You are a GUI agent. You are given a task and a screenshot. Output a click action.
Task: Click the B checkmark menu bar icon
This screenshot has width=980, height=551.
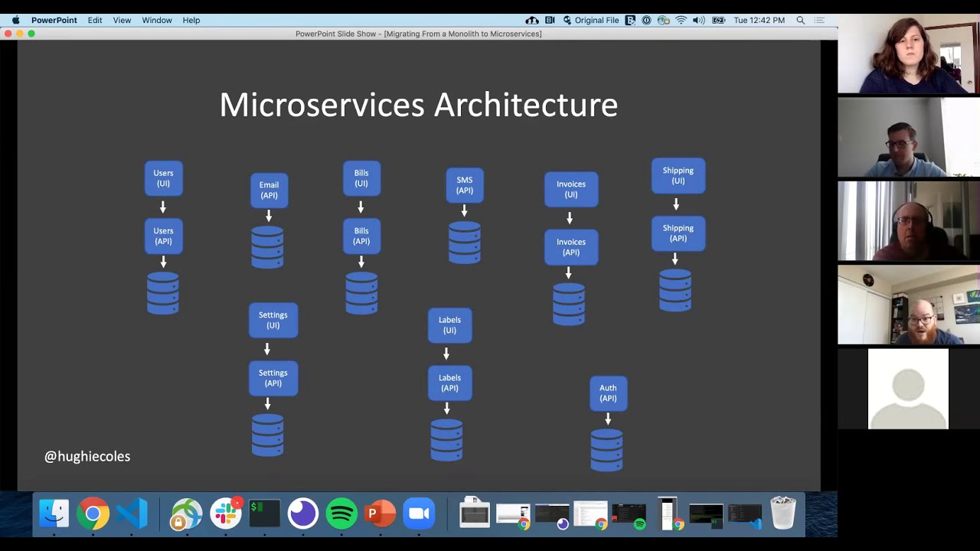(x=630, y=20)
